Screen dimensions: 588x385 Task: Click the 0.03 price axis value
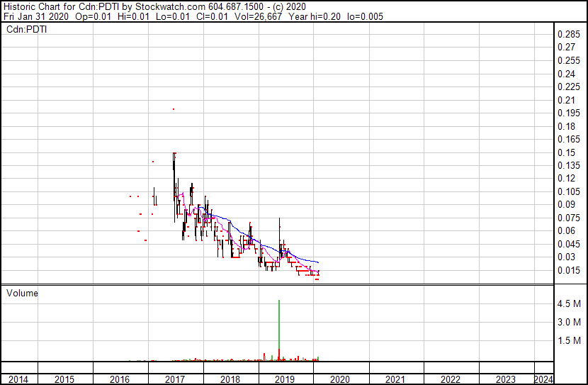point(566,257)
